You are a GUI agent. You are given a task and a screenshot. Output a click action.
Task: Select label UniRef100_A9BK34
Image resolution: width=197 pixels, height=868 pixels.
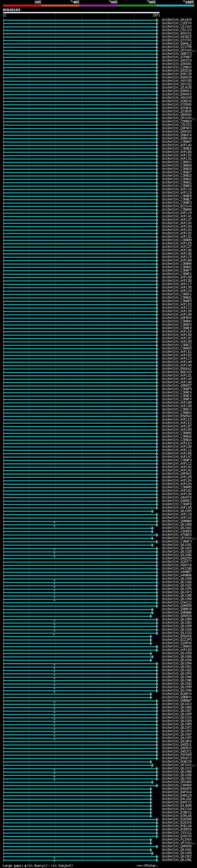pyautogui.click(x=177, y=139)
